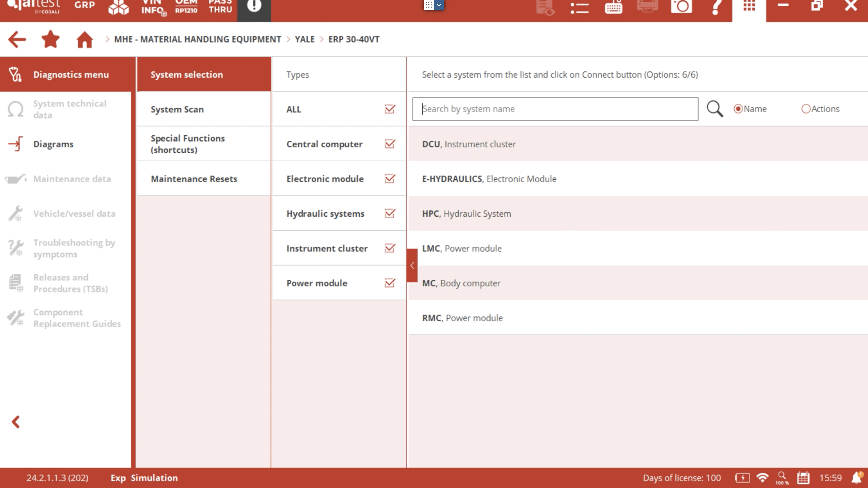Uncheck the Central computer type checkbox

[x=390, y=144]
